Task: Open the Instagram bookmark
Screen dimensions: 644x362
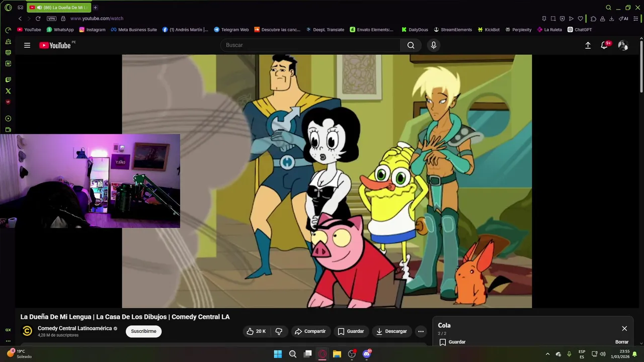Action: tap(92, 30)
